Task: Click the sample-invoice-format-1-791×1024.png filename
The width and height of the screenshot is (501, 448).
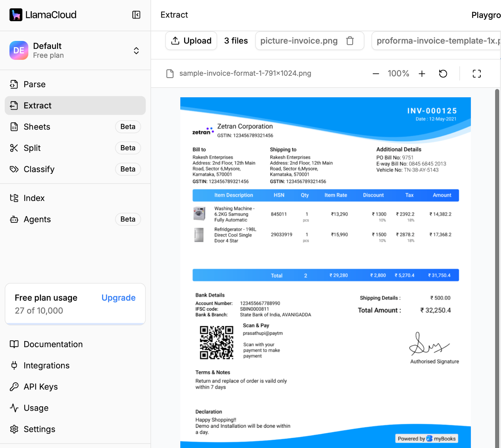Action: [x=245, y=74]
